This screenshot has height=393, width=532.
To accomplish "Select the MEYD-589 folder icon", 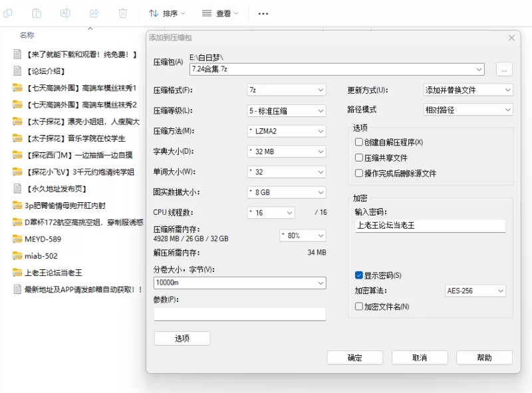I will point(17,239).
